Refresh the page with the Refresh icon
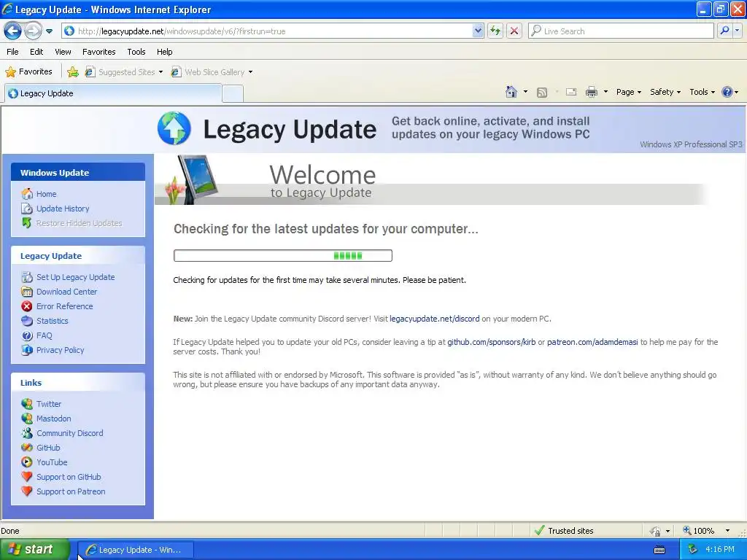The width and height of the screenshot is (747, 560). pos(495,31)
